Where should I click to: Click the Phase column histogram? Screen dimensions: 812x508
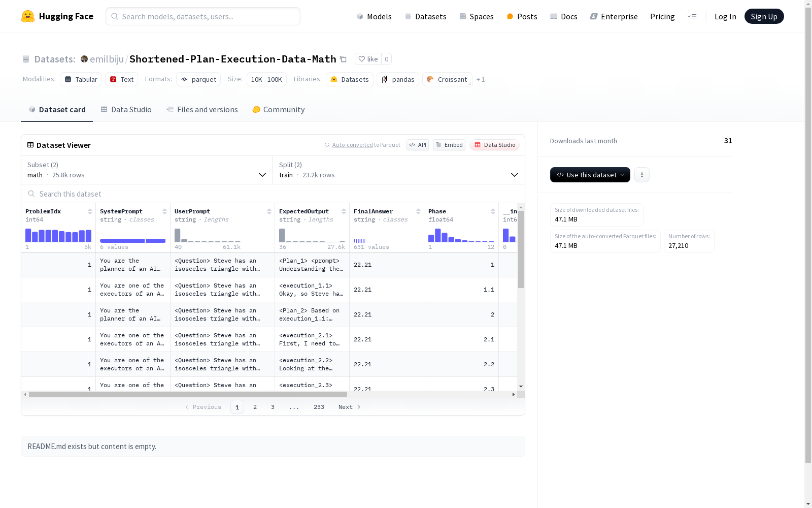461,235
